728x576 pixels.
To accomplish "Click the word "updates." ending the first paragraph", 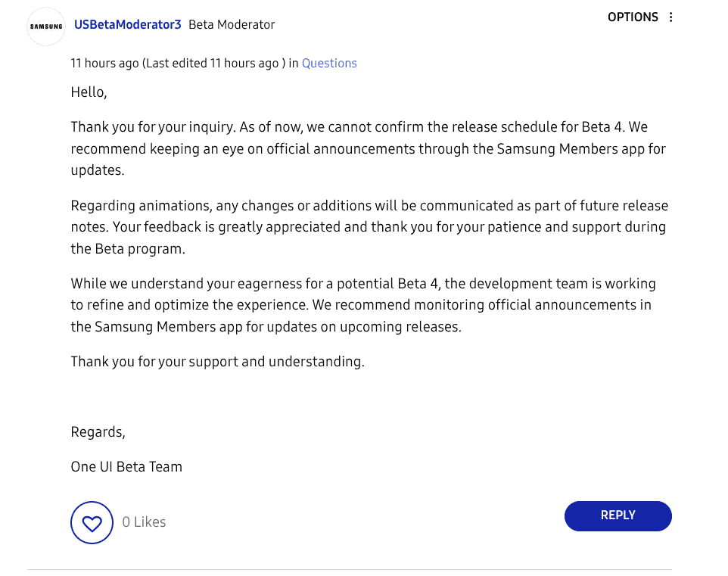I will [98, 170].
